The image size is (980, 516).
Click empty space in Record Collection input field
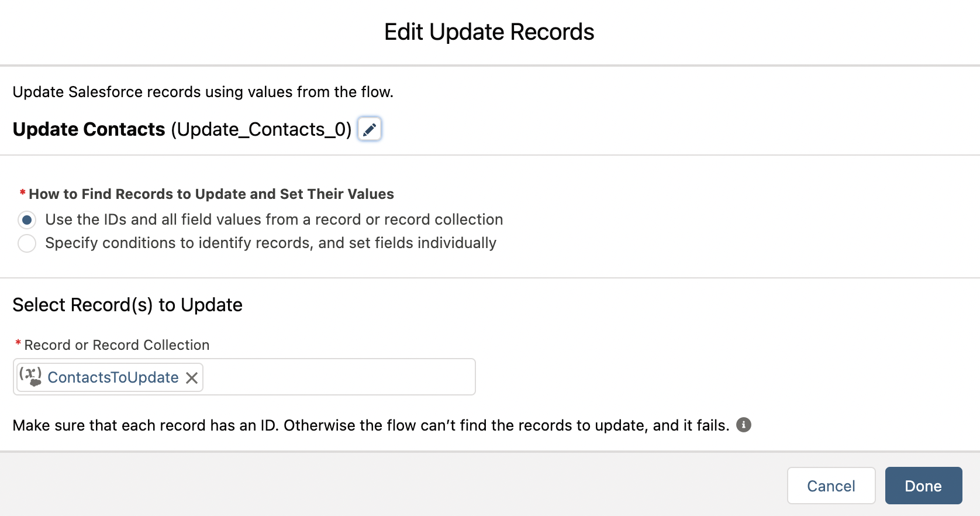339,377
